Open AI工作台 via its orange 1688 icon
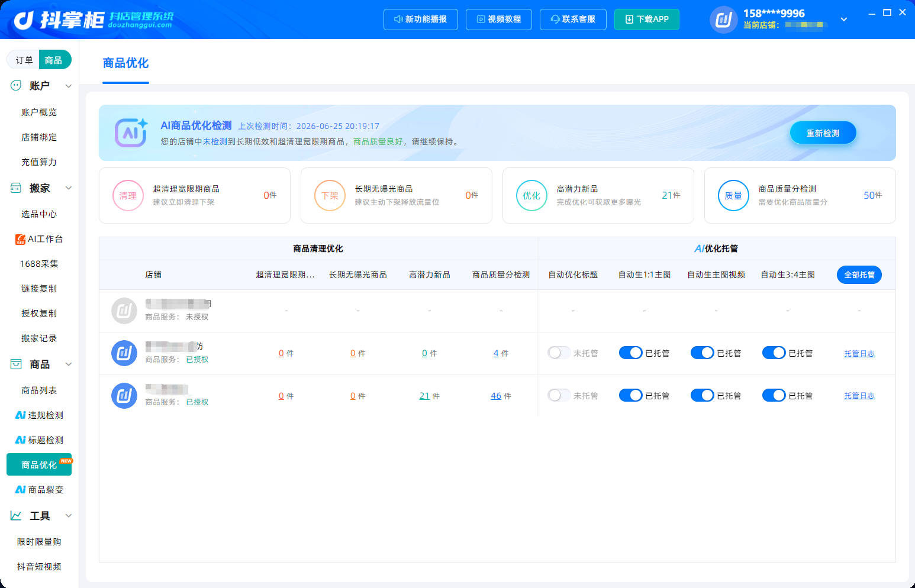The image size is (915, 588). (x=20, y=239)
